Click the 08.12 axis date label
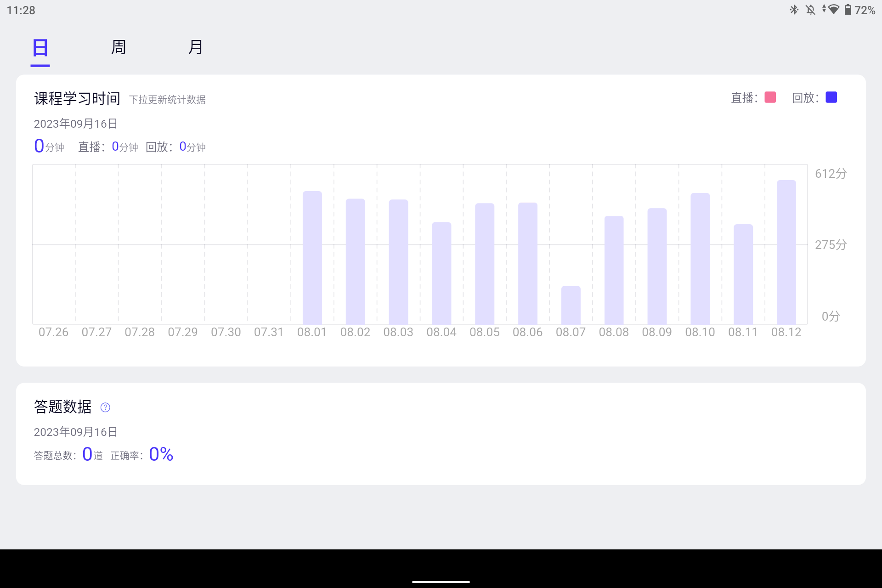The image size is (882, 588). pyautogui.click(x=786, y=332)
